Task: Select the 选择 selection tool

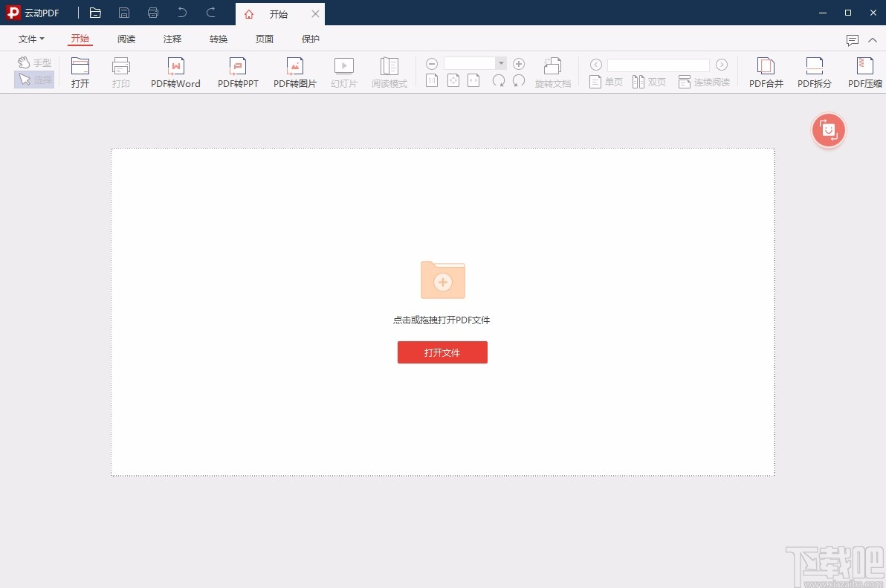Action: click(34, 80)
